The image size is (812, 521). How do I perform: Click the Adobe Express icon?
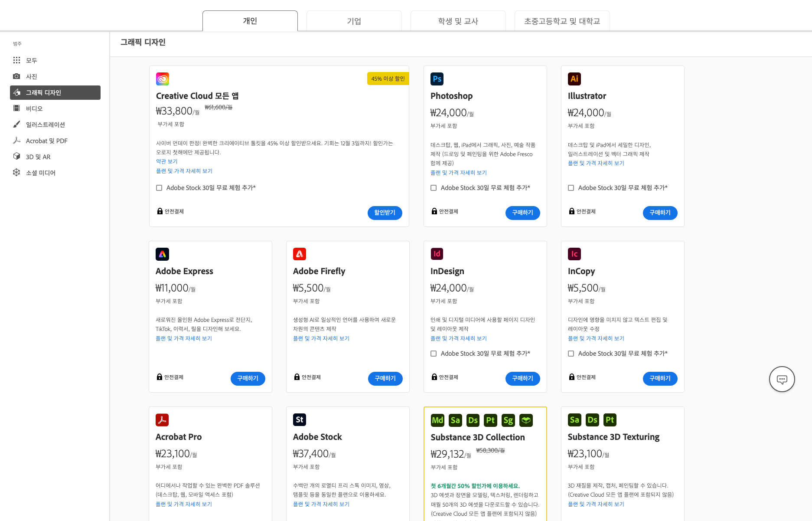[x=162, y=254]
